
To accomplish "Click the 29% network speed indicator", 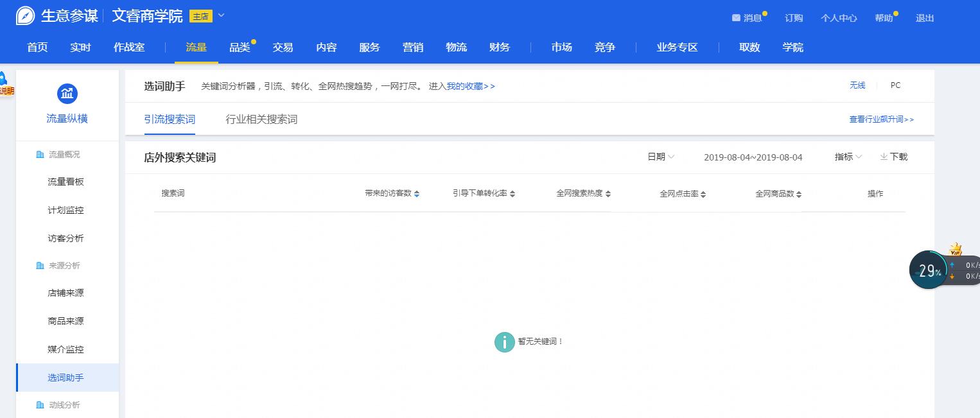I will click(928, 270).
